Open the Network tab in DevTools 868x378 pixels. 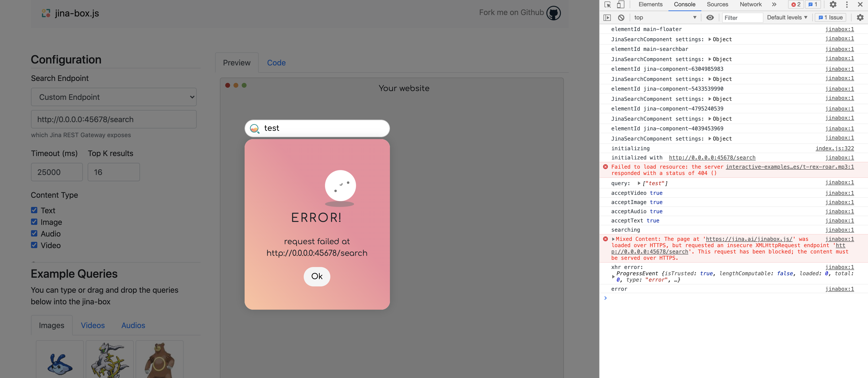click(x=750, y=4)
